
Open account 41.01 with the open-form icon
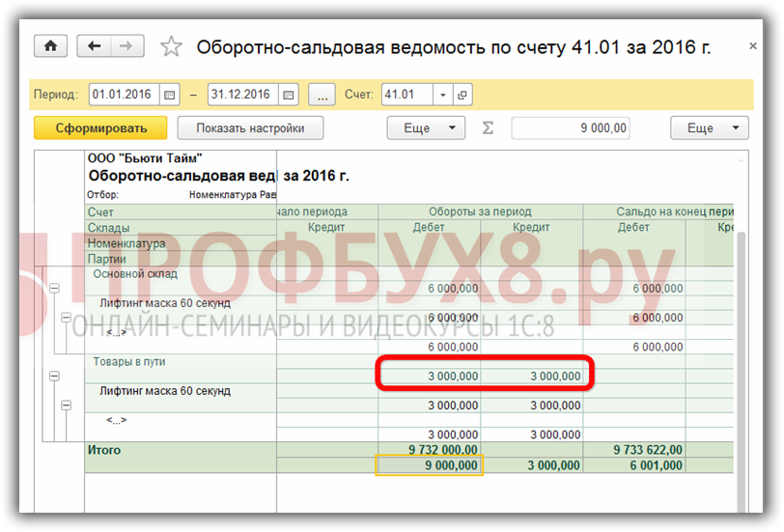pyautogui.click(x=462, y=95)
